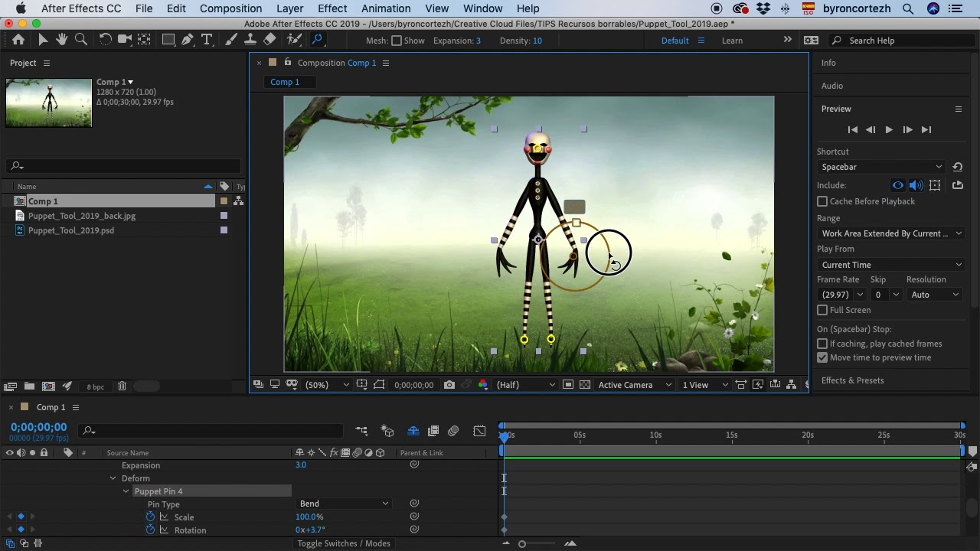This screenshot has height=551, width=980.
Task: Select the Roto Brush tool
Action: 294,40
